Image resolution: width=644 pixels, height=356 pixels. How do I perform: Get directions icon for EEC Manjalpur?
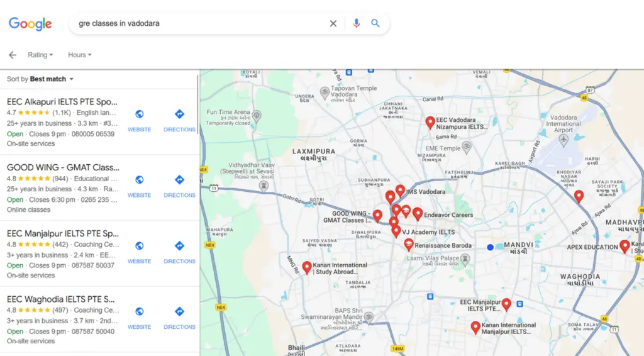pos(179,246)
